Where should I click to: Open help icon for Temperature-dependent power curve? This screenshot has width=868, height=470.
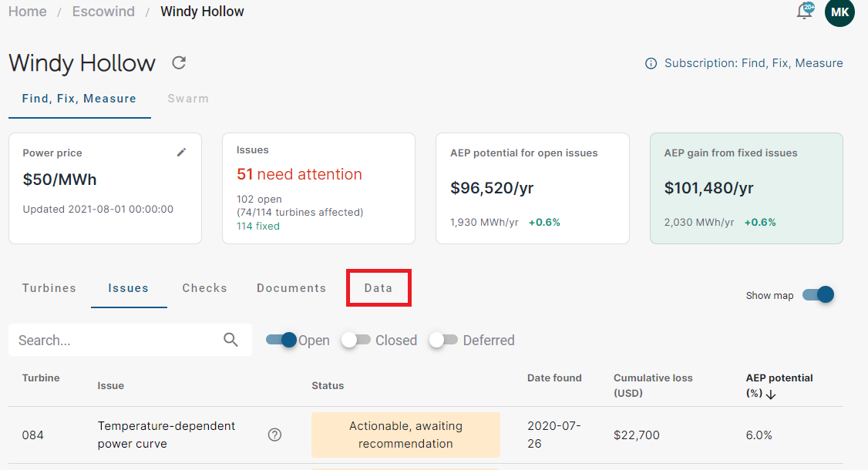click(x=274, y=435)
